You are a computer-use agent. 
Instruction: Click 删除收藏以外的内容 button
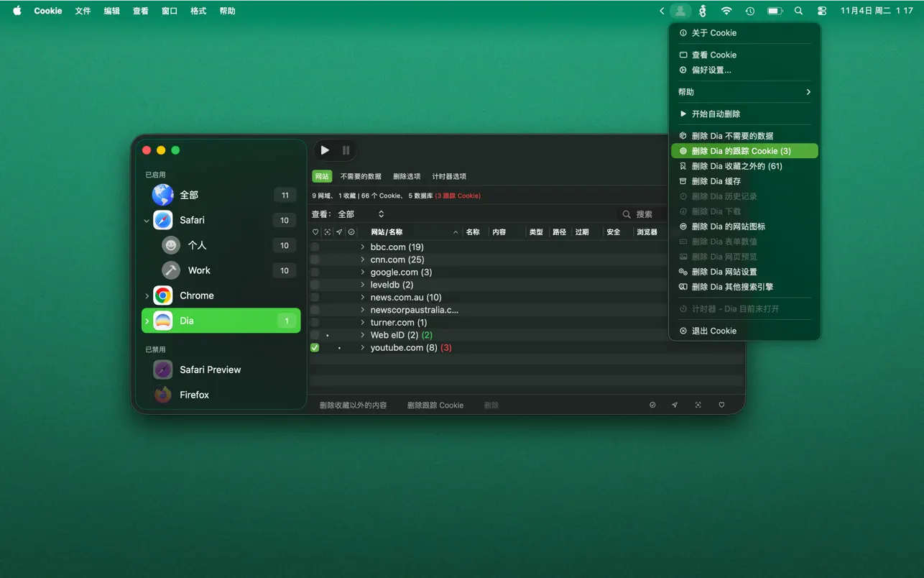[353, 405]
